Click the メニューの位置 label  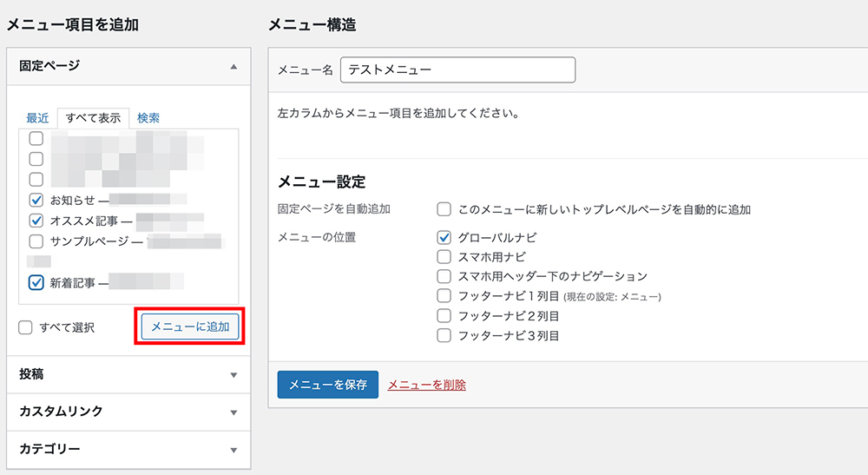coord(317,237)
